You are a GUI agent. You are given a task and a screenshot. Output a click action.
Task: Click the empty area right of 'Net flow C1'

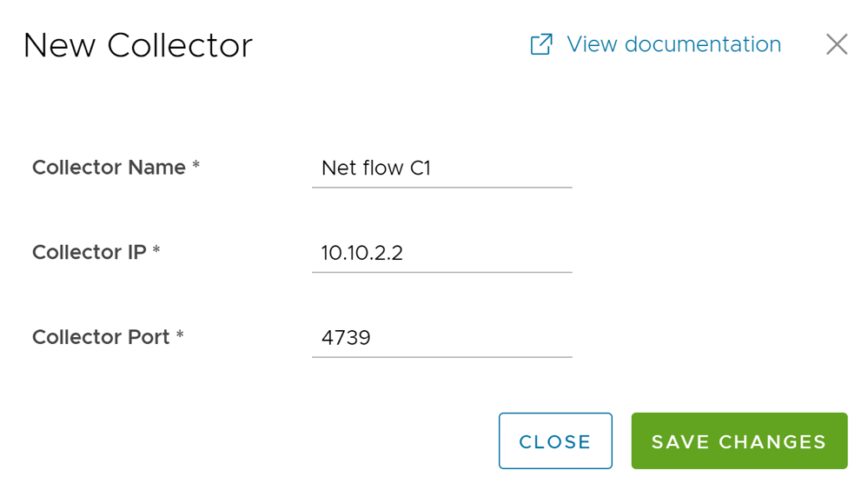pos(504,168)
